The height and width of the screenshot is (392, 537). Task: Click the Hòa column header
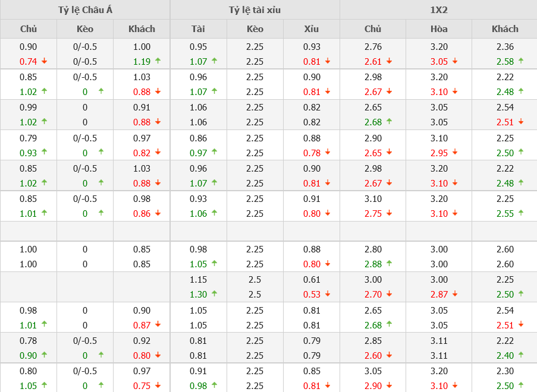(x=439, y=29)
